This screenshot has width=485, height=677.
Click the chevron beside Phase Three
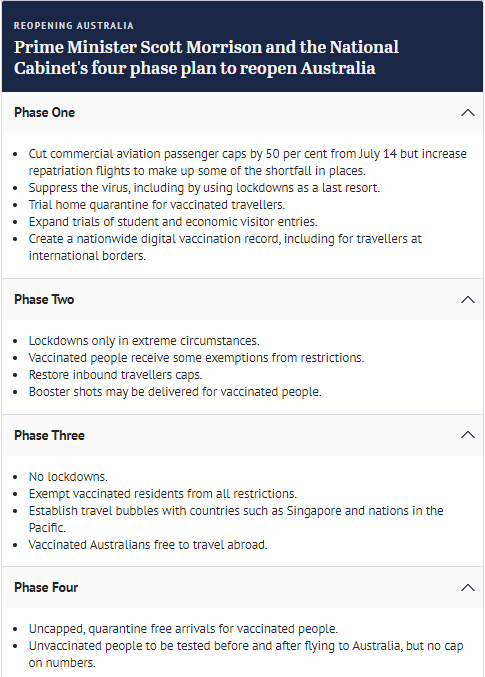tap(468, 435)
